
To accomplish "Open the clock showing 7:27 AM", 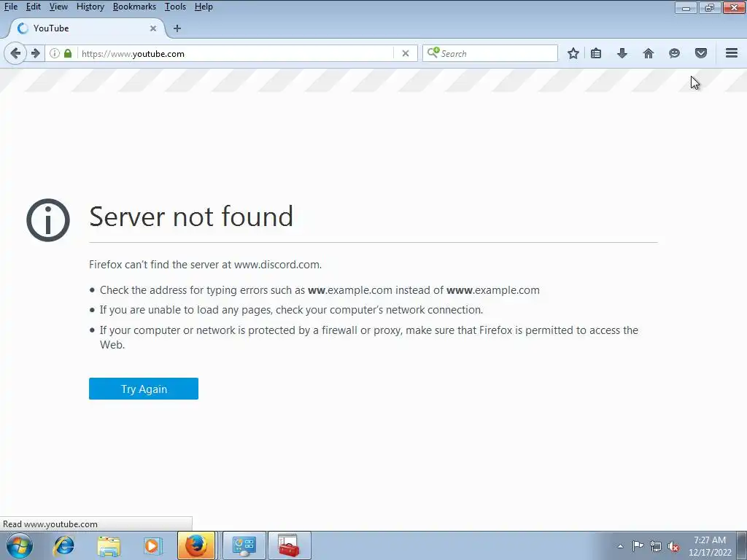I will 710,546.
